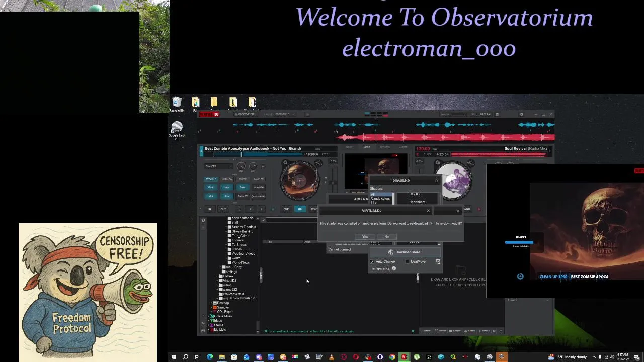Toggle the Kick stem pad
This screenshot has width=644, height=362.
point(211,196)
